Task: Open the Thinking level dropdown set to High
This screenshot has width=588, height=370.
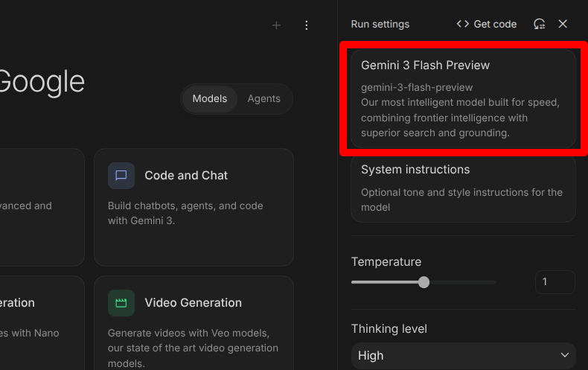Action: 463,355
